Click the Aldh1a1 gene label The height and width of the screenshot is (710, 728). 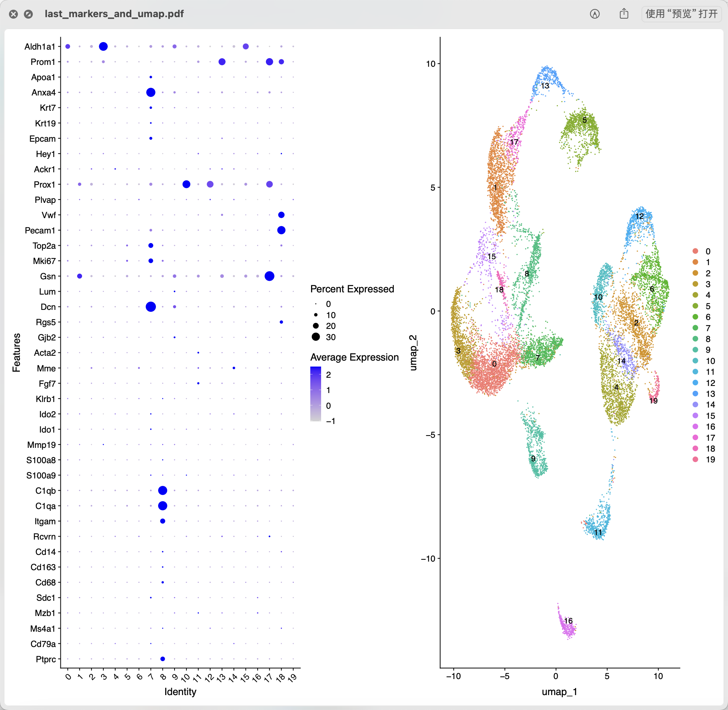40,47
